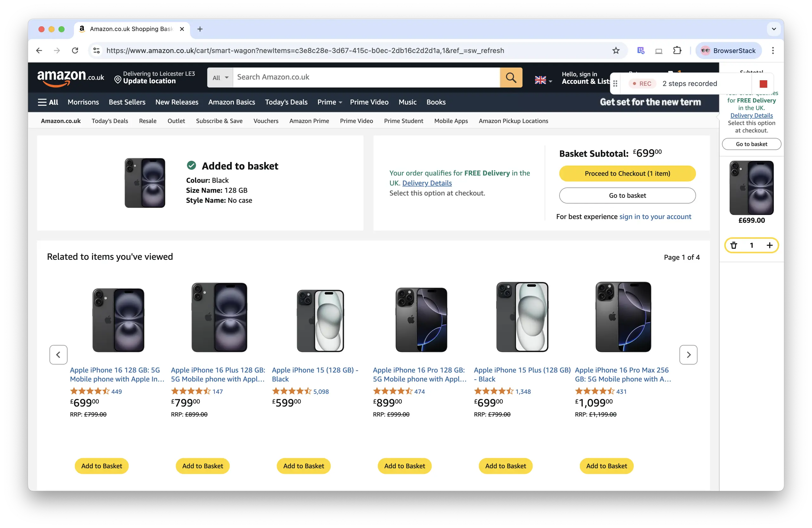Click Proceed to Checkout (1 item)
Screen dimensions: 812x528
coord(627,173)
